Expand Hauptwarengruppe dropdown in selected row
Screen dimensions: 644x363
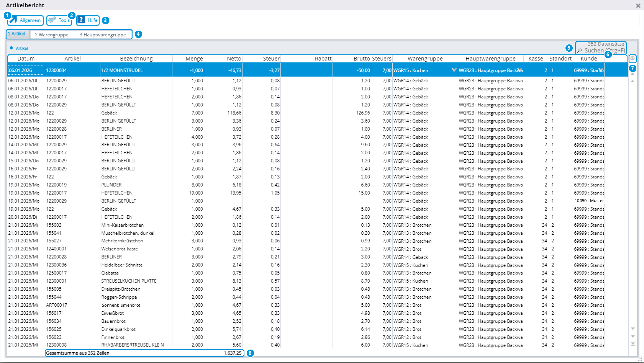520,70
